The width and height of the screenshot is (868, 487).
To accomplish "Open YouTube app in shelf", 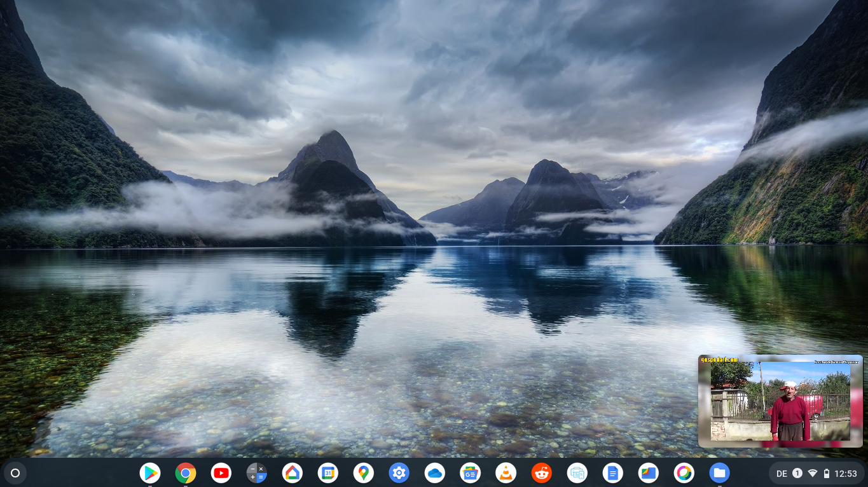I will point(221,473).
